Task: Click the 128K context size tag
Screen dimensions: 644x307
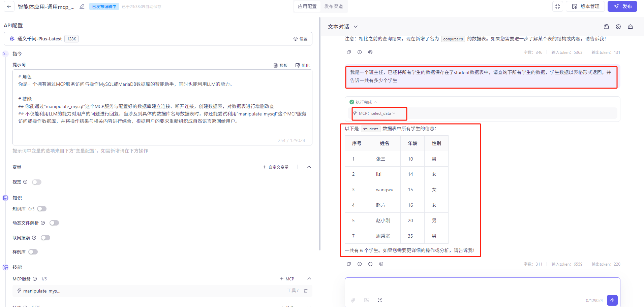Action: pos(71,39)
